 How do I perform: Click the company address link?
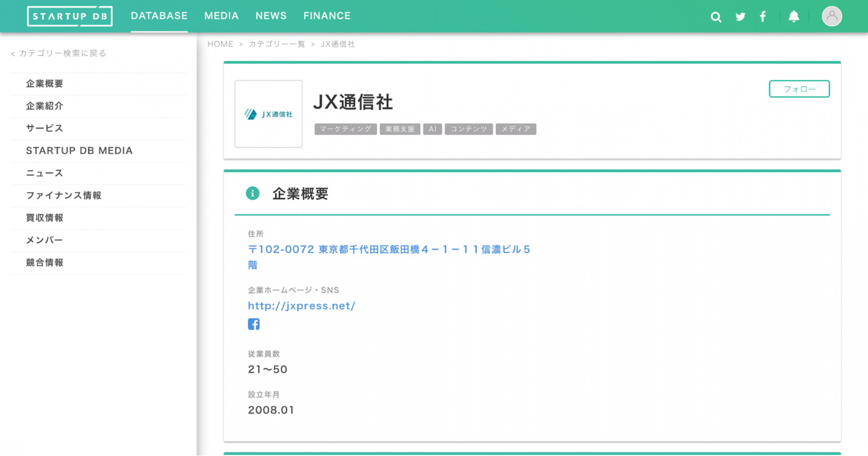pyautogui.click(x=388, y=249)
